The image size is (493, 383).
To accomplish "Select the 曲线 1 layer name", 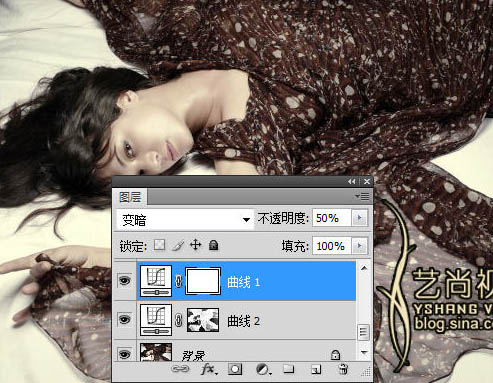I will (x=243, y=282).
